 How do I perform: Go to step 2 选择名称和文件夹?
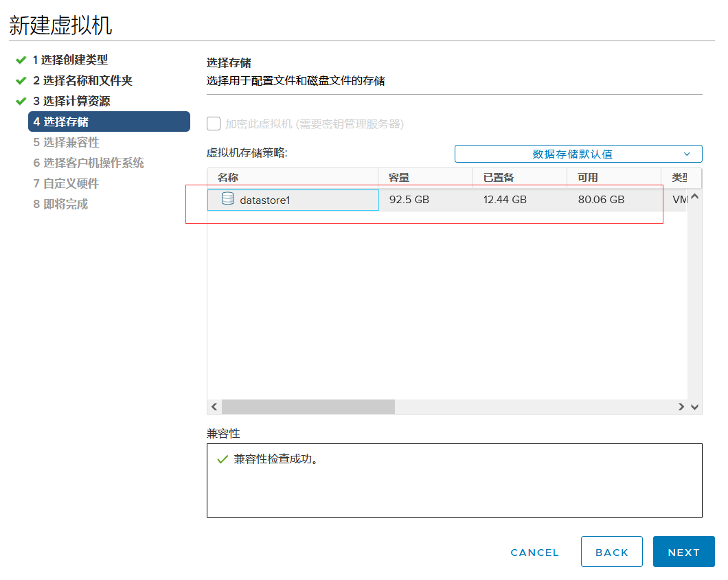[82, 80]
